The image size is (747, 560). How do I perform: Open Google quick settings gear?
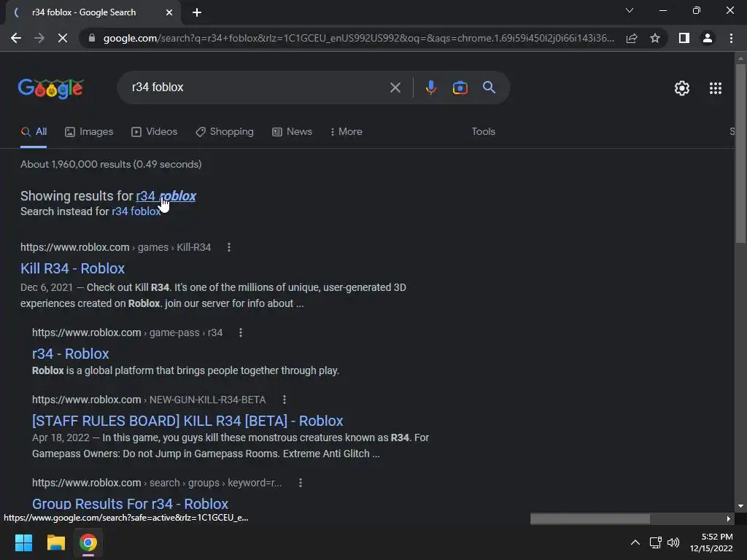[682, 88]
